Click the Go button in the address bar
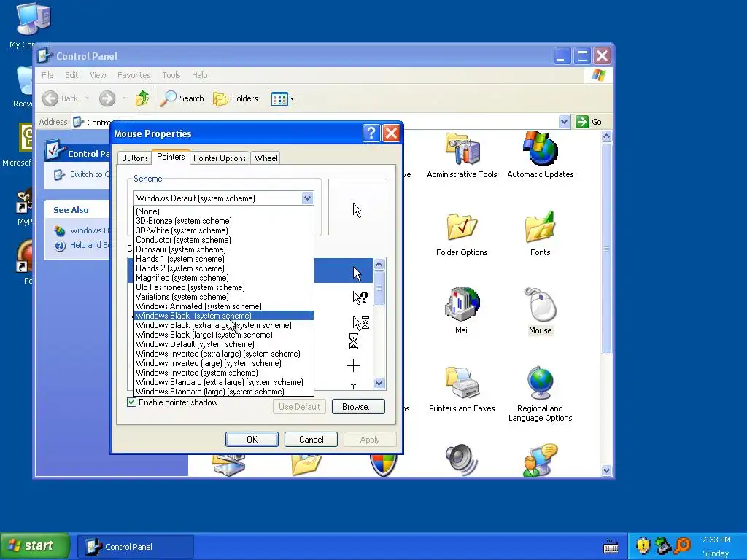747x560 pixels. (589, 122)
